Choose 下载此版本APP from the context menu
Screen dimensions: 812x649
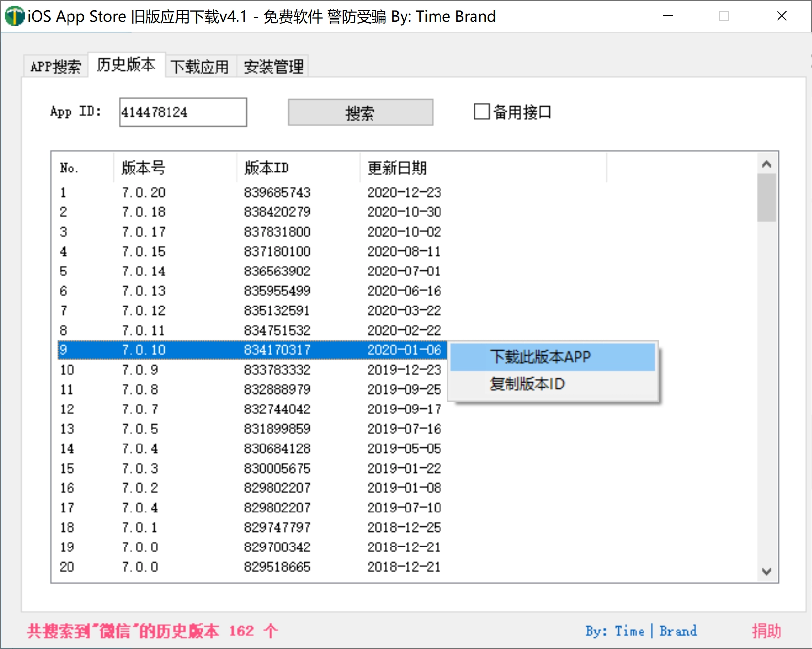point(552,357)
